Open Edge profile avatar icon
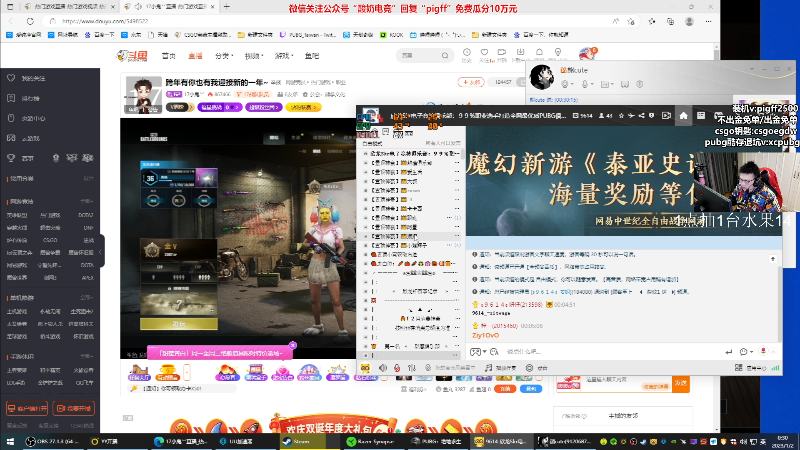 [689, 21]
